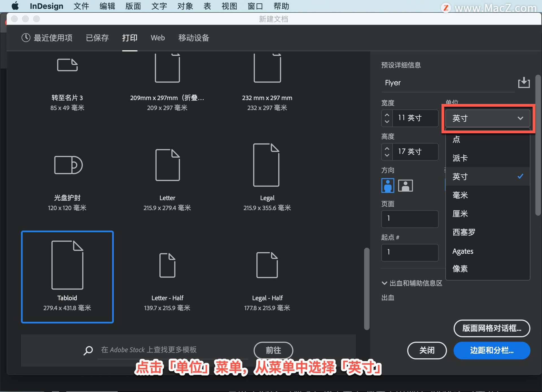The height and width of the screenshot is (392, 542).
Task: Select portrait orientation icon
Action: tap(388, 186)
